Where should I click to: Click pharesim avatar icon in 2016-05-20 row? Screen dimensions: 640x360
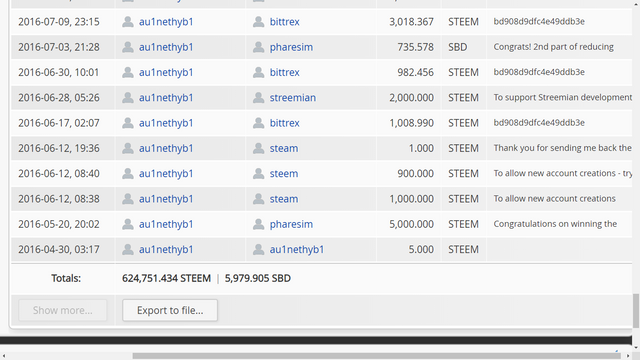click(258, 224)
